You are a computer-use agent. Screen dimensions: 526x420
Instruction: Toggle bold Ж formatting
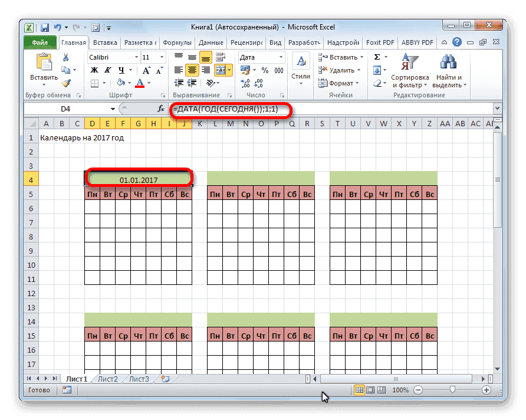click(94, 70)
